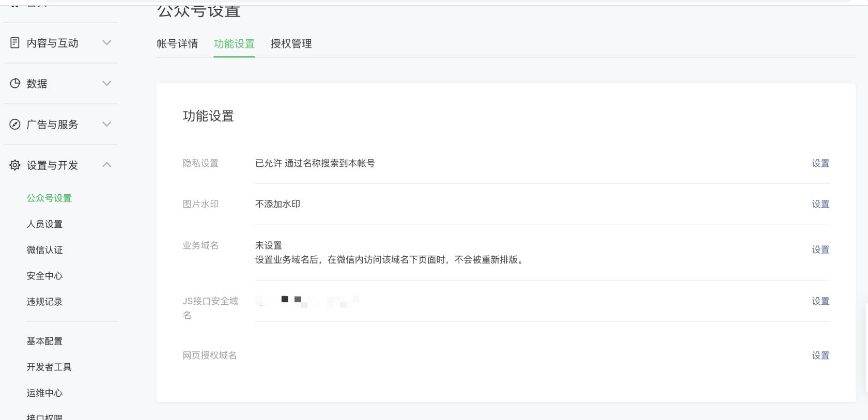Open the 授权管理 tab
Screen dimensions: 868x420
click(291, 44)
